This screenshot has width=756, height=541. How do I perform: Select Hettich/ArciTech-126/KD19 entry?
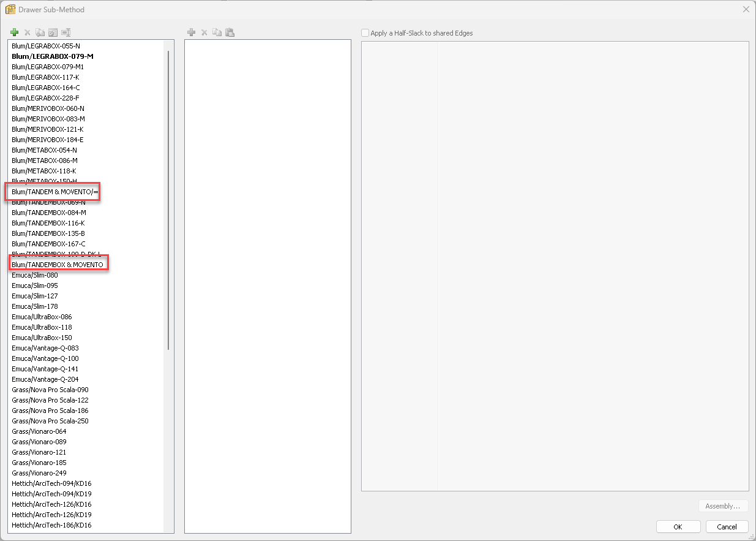tap(51, 515)
